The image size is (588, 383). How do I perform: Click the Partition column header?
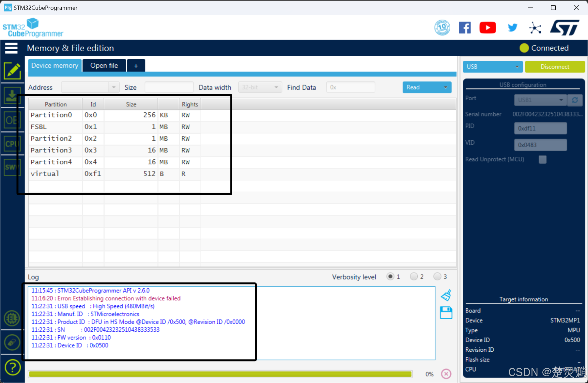tap(55, 104)
